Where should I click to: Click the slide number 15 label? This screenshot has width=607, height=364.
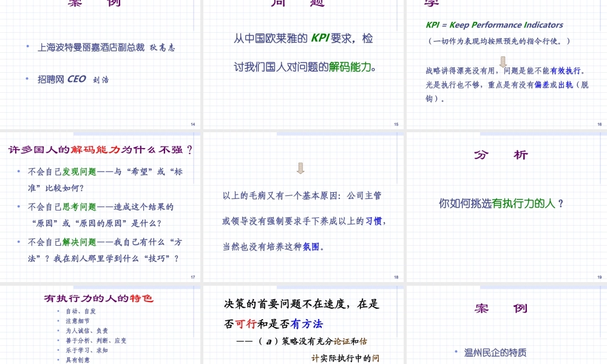pyautogui.click(x=396, y=124)
